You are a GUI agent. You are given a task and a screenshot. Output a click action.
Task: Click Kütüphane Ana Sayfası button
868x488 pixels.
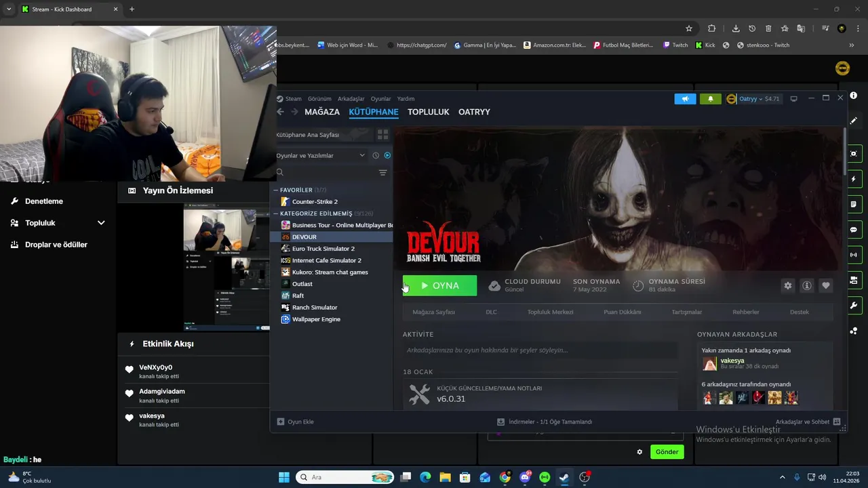[322, 135]
